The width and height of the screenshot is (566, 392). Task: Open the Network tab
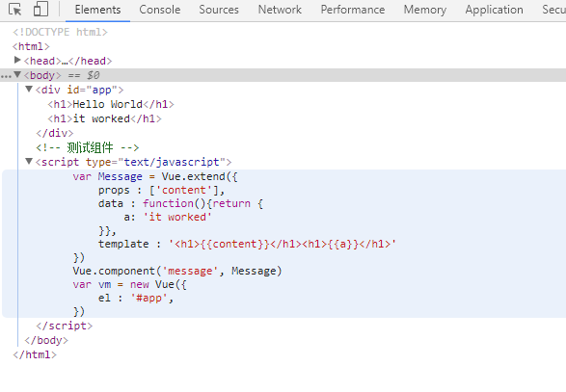pyautogui.click(x=280, y=10)
